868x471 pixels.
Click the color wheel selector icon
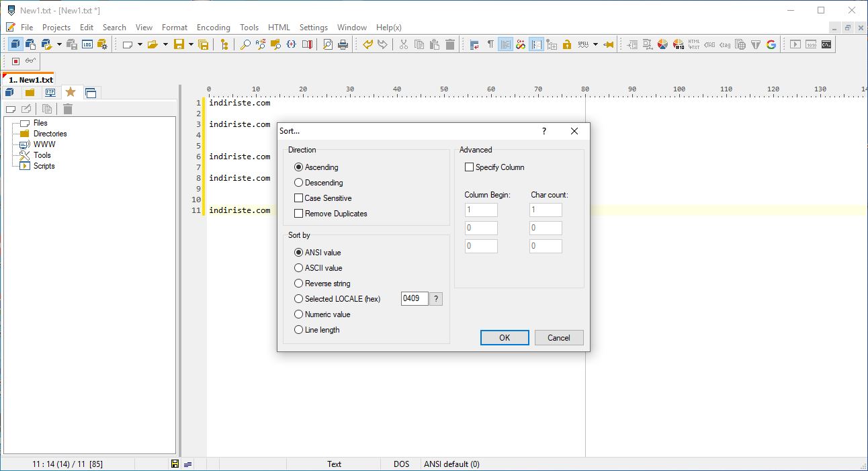click(662, 44)
